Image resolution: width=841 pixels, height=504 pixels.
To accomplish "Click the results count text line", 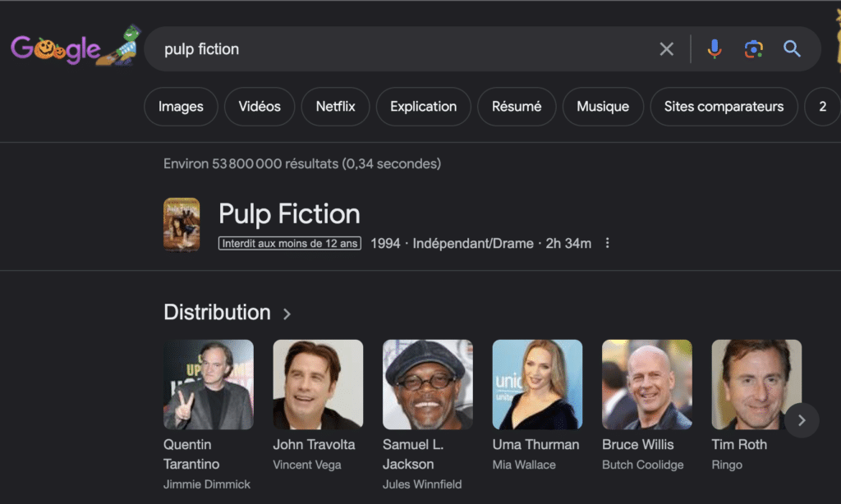I will coord(302,163).
